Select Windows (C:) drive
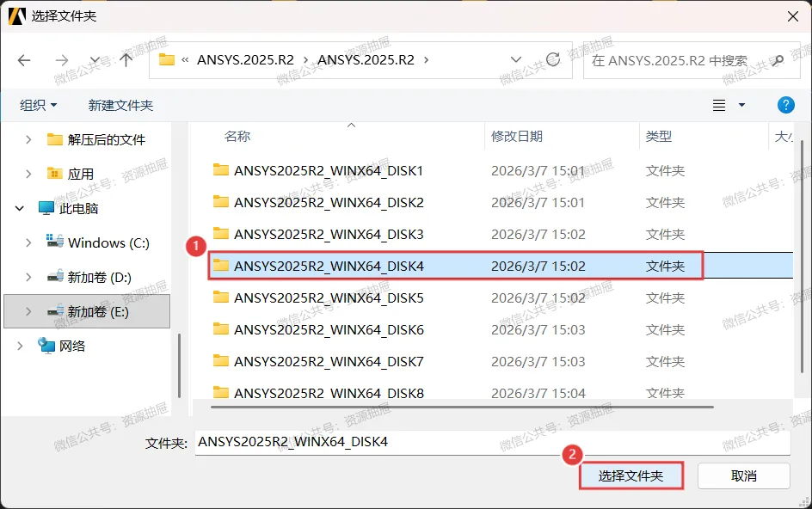Image resolution: width=812 pixels, height=509 pixels. coord(108,242)
